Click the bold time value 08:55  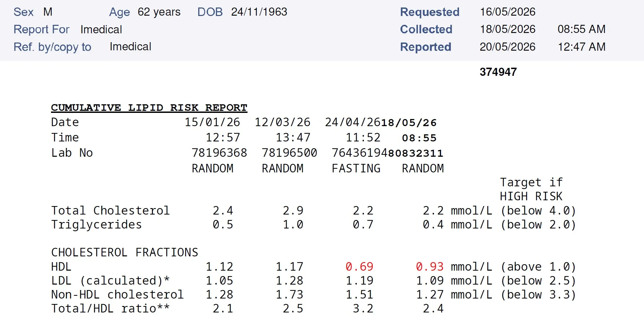pos(419,138)
